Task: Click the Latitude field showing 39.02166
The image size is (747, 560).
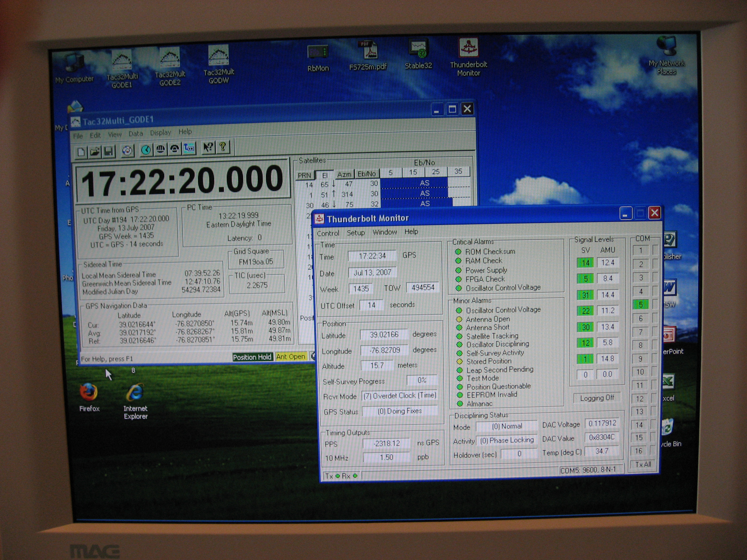Action: (x=384, y=335)
